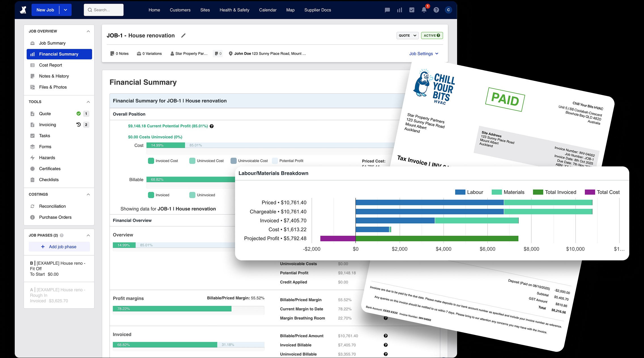
Task: Open notifications bell
Action: [424, 10]
